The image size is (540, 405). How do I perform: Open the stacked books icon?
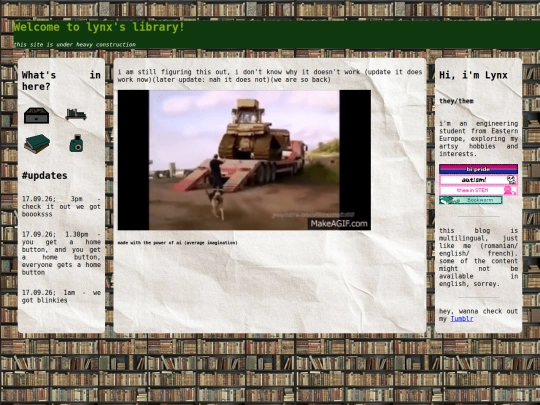(x=37, y=144)
